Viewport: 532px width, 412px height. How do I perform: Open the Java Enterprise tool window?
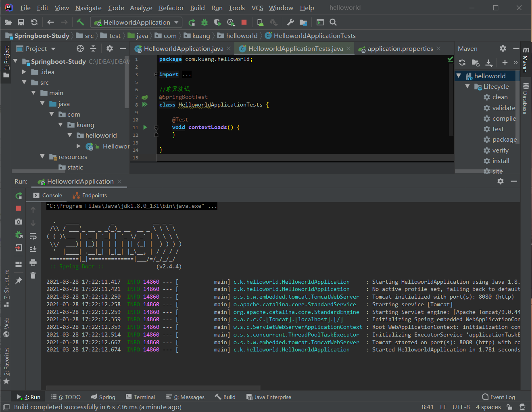pos(269,397)
